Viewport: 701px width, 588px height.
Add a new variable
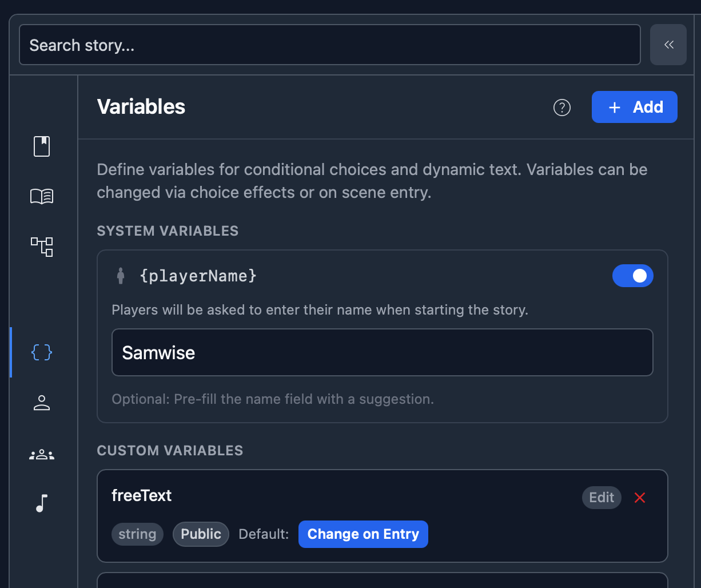tap(634, 107)
